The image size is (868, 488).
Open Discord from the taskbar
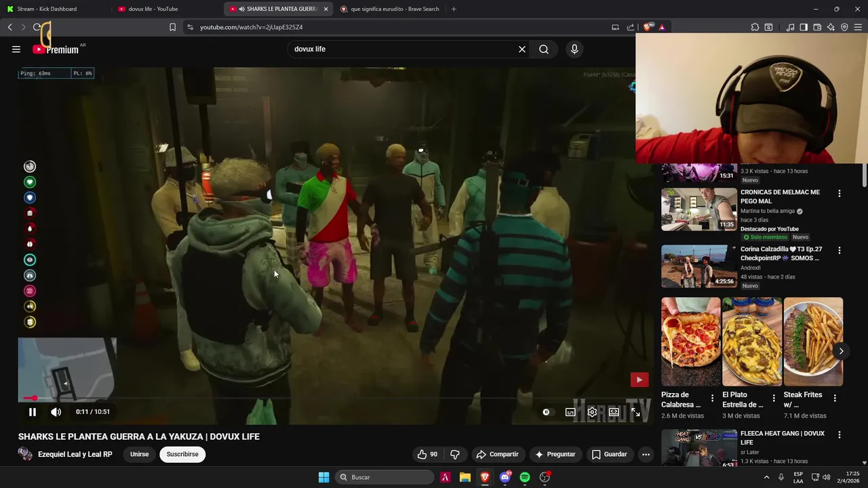click(x=505, y=477)
